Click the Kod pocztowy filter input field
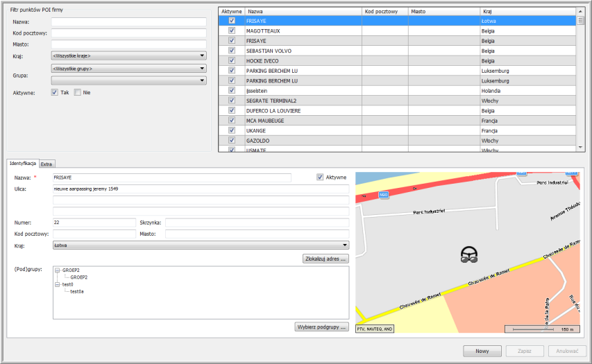 click(129, 33)
